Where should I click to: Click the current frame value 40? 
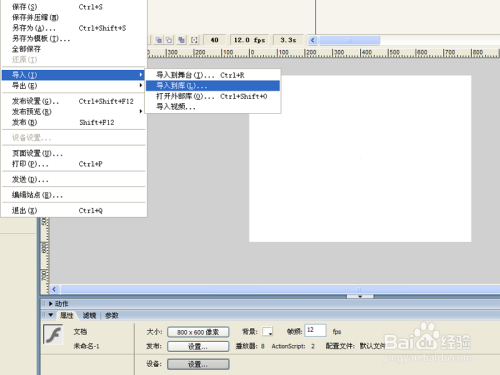214,40
